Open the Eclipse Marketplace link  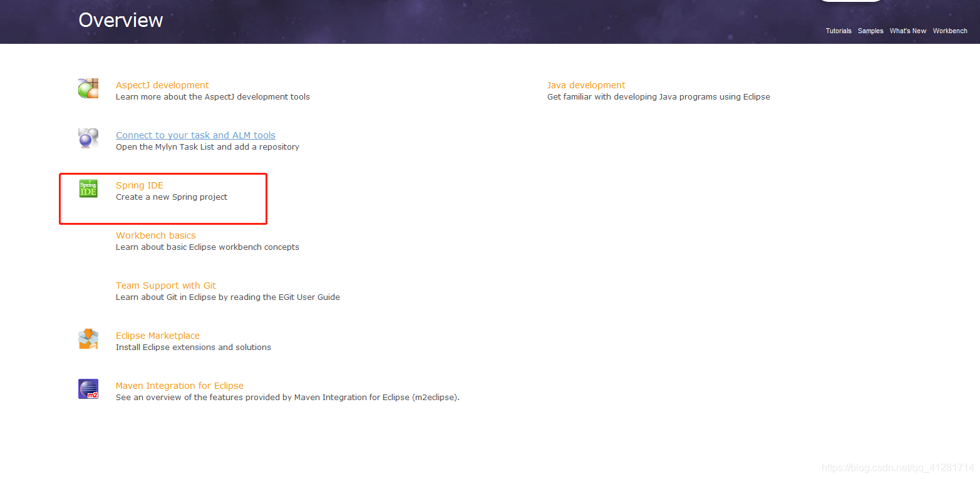coord(158,336)
